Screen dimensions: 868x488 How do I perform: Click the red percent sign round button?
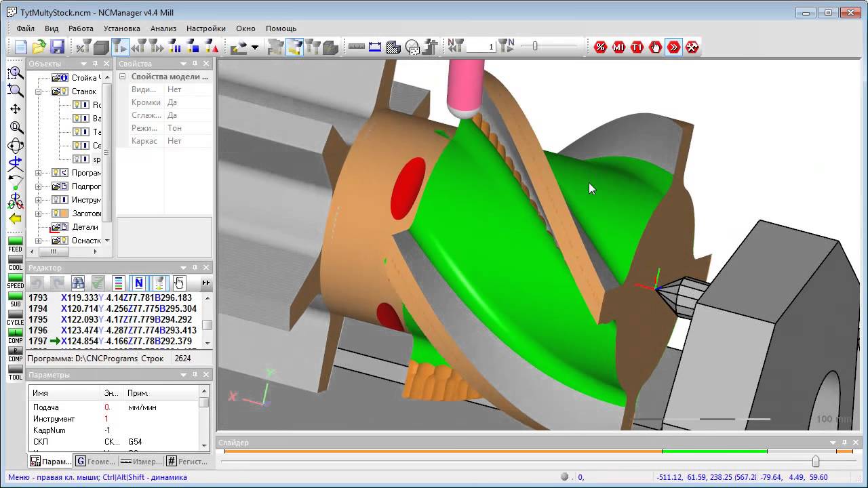[600, 47]
